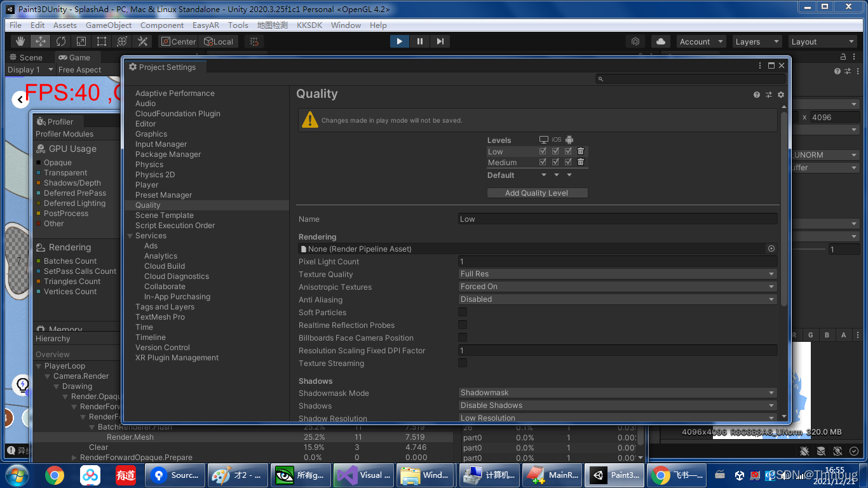The height and width of the screenshot is (488, 868).
Task: Delete the Low quality level
Action: [580, 151]
